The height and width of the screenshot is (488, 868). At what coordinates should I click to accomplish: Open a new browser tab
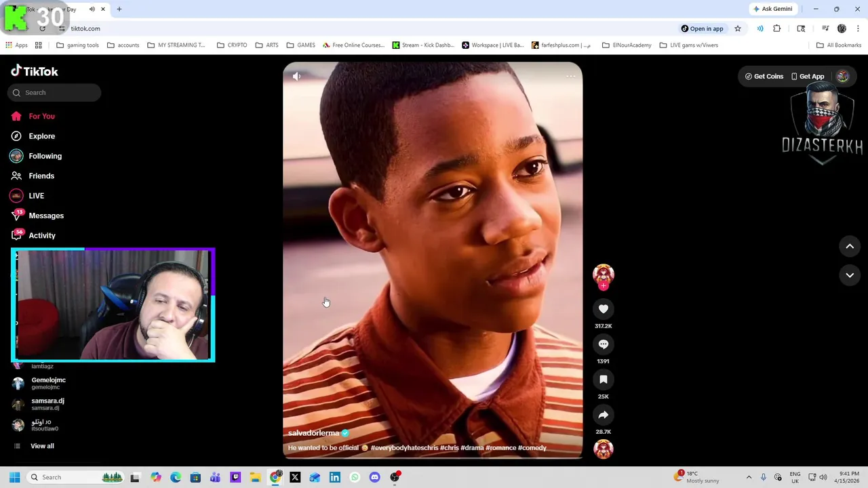coord(119,9)
